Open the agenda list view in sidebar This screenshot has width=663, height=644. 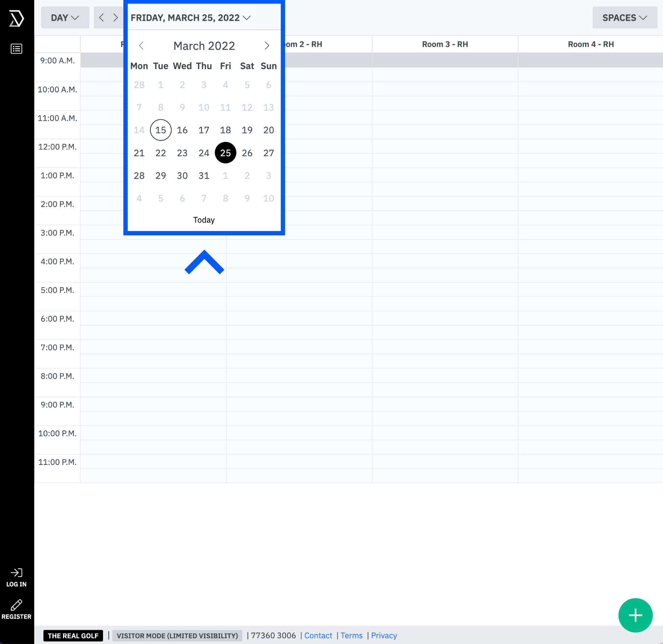(x=16, y=48)
